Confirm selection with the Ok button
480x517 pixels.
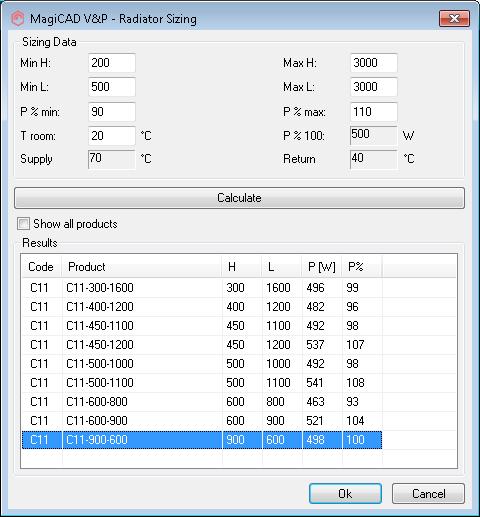pos(345,494)
